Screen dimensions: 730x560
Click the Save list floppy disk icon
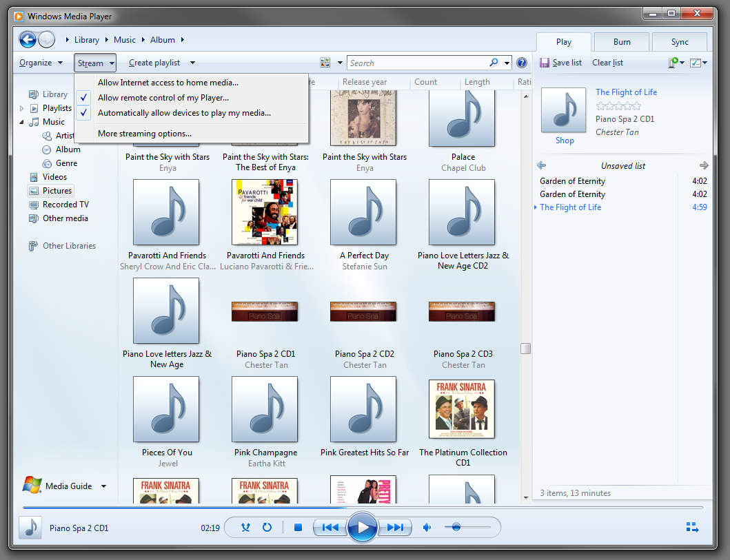pyautogui.click(x=545, y=62)
